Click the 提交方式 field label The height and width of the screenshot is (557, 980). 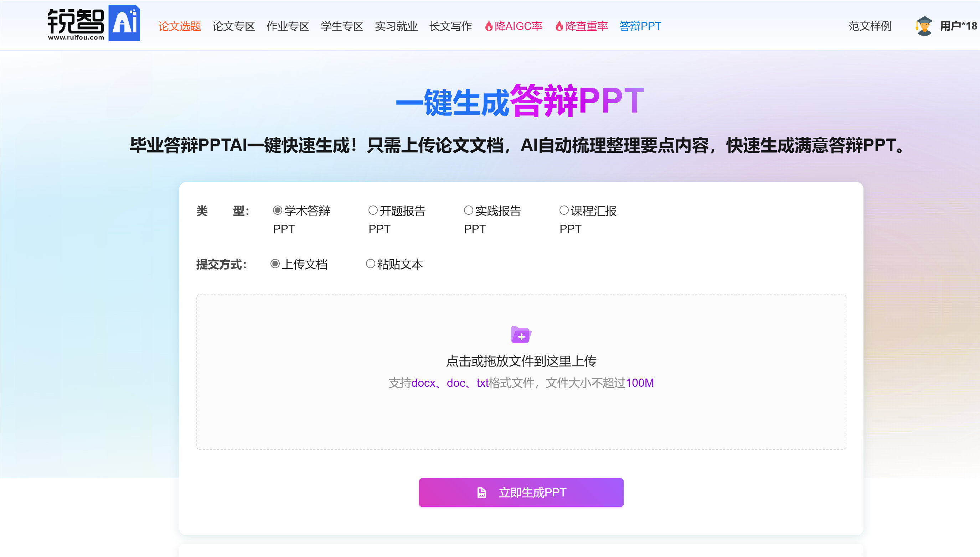221,264
